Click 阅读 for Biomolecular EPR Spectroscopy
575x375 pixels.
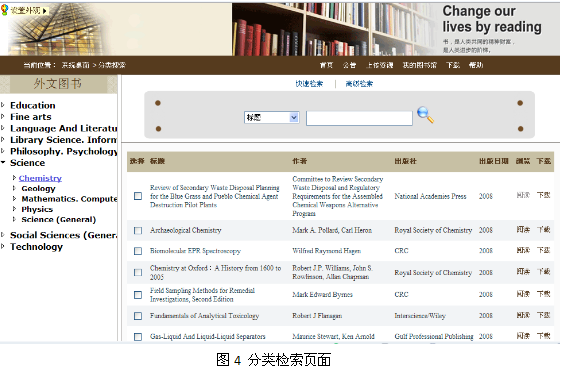(x=523, y=250)
